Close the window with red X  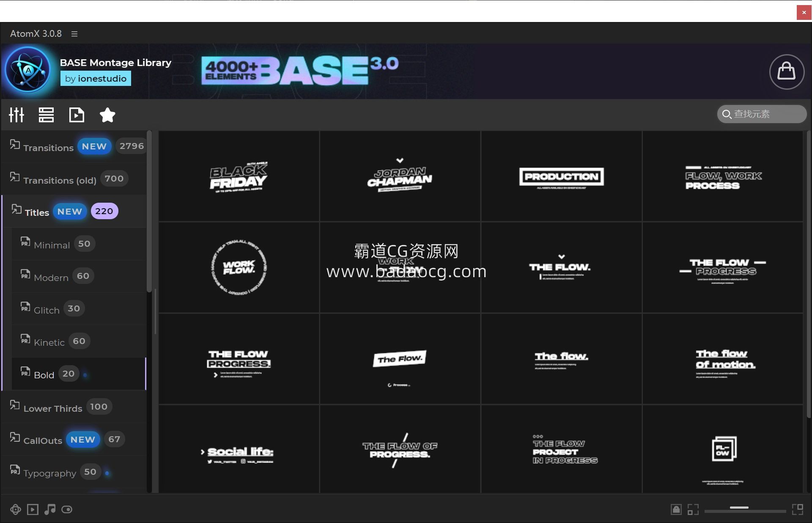point(804,13)
